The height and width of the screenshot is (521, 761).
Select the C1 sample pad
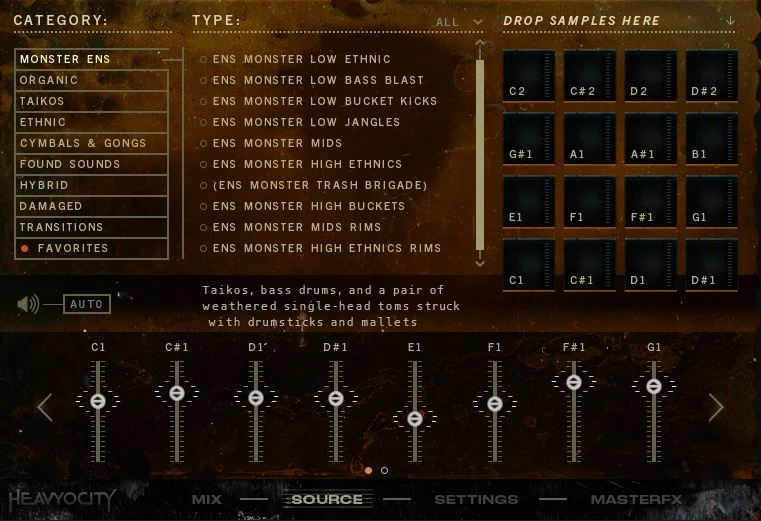tap(529, 265)
